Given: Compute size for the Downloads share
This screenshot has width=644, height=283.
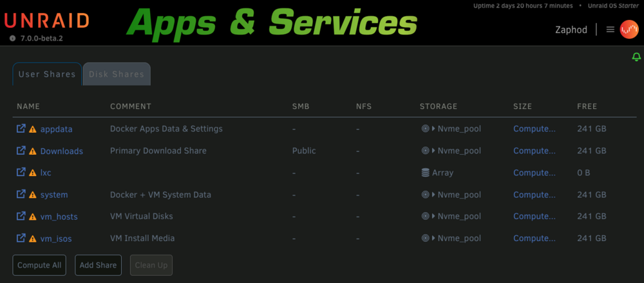Looking at the screenshot, I should 535,151.
